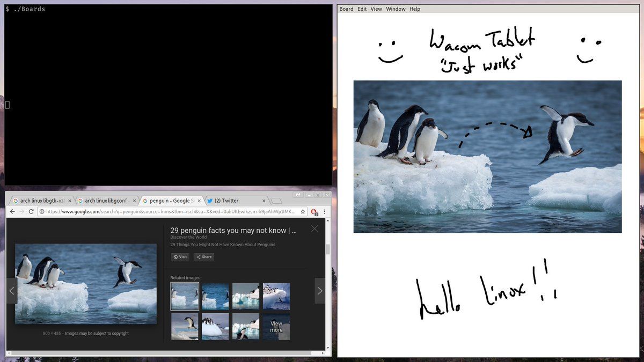The width and height of the screenshot is (644, 362).
Task: Click the '800 × 455' image size text
Action: pyautogui.click(x=52, y=334)
